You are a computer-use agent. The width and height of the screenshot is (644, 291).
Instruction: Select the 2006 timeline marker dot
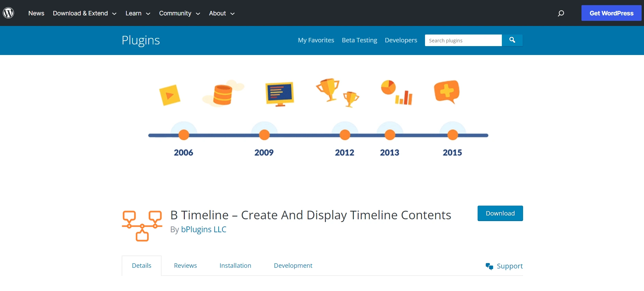[184, 135]
